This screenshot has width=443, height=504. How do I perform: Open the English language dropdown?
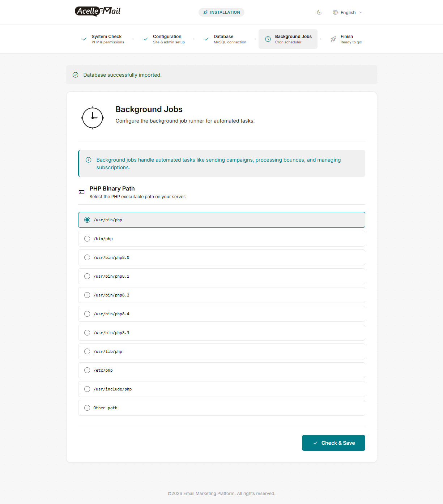348,12
